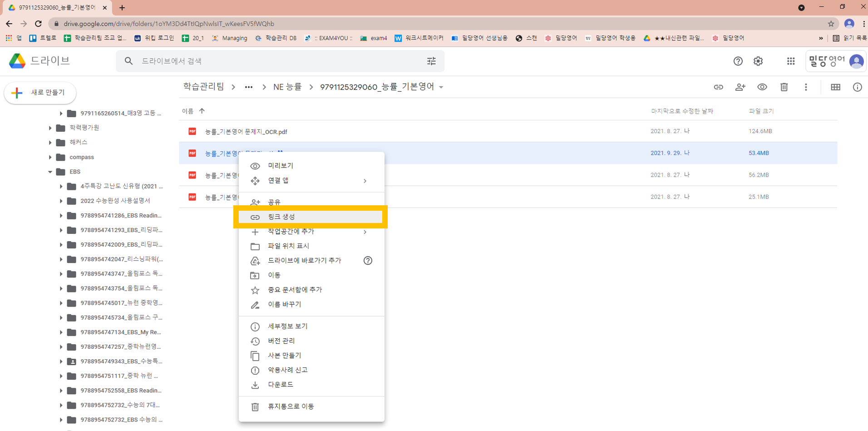The image size is (868, 431).
Task: Click the 새로 만들기 button
Action: (40, 93)
